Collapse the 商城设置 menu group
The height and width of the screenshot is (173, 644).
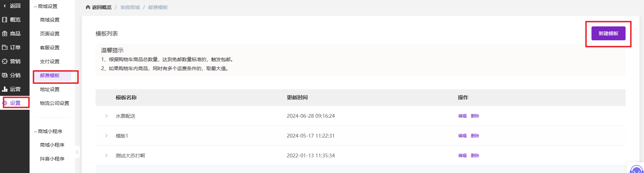35,7
